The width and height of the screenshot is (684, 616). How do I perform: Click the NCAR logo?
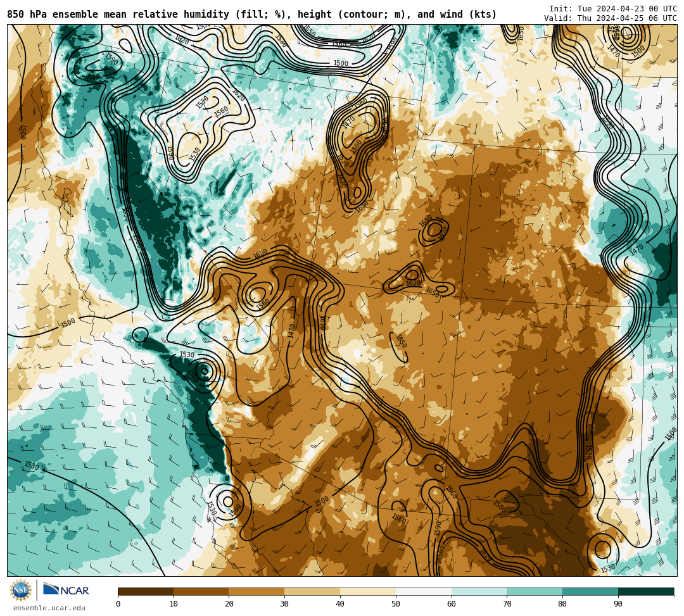coord(66,590)
